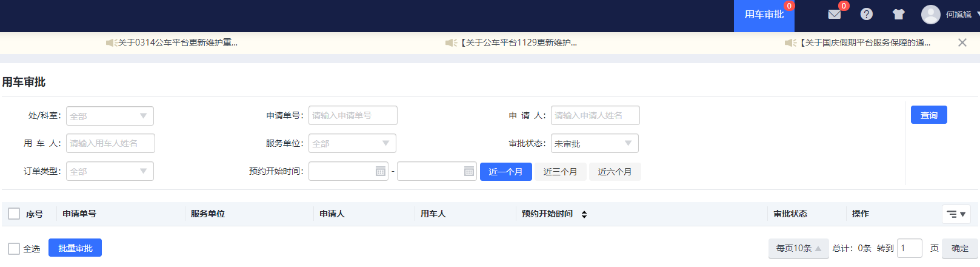
Task: Click the user avatar icon
Action: point(930,15)
